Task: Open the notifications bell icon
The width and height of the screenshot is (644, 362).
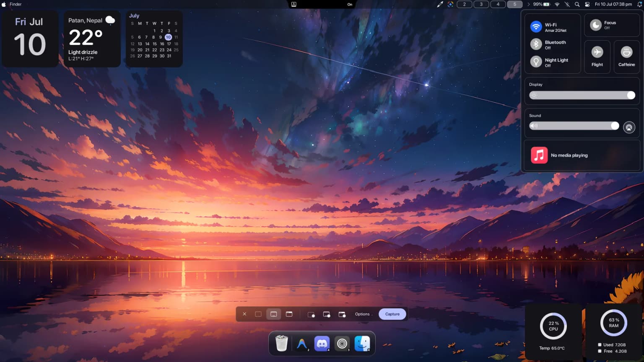Action: point(640,4)
